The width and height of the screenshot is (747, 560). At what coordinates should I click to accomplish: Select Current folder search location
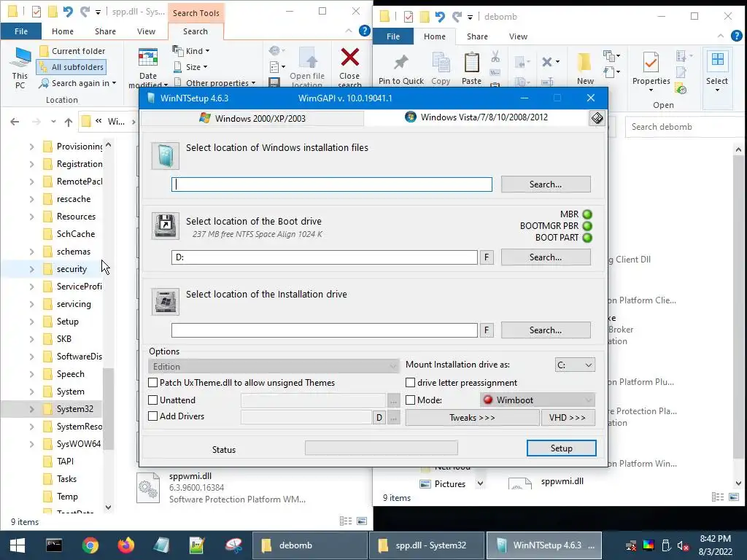tap(72, 51)
